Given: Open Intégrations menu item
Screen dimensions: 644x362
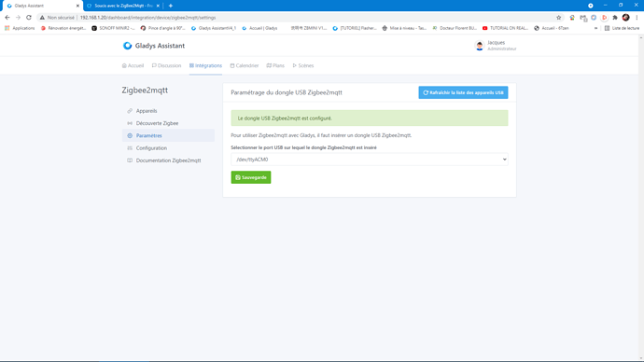Looking at the screenshot, I should (205, 65).
